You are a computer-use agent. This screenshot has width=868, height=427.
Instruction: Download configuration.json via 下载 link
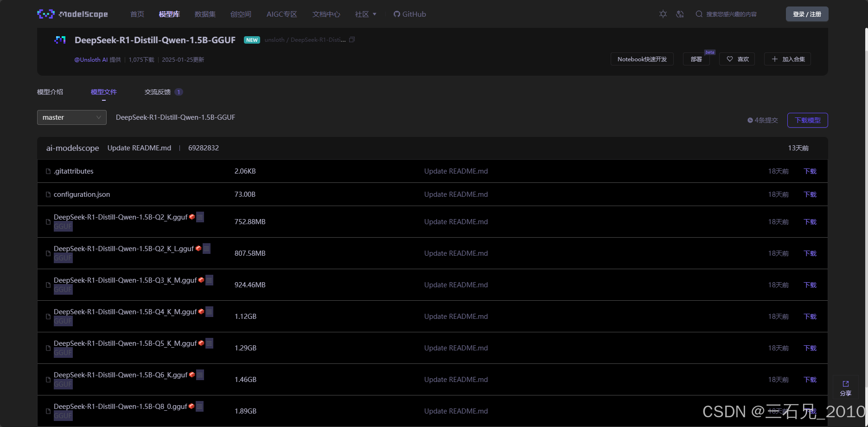[x=810, y=194]
